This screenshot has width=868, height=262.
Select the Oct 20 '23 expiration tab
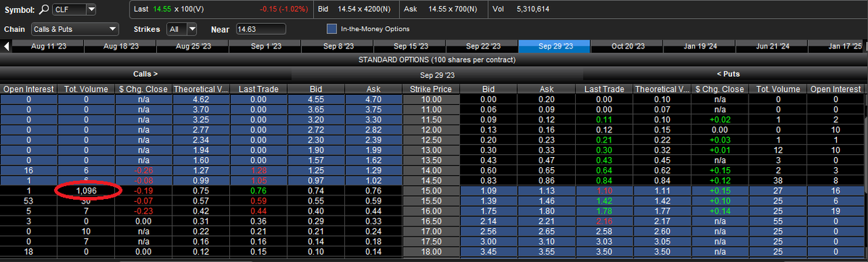[x=627, y=46]
